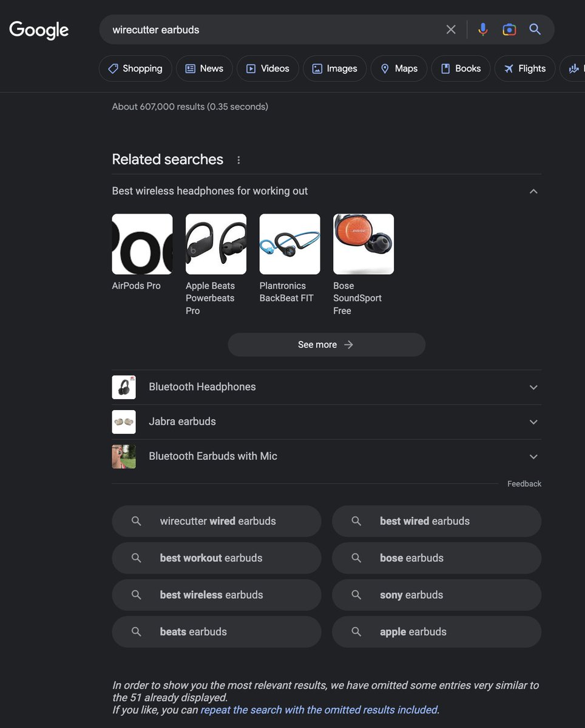The image size is (585, 728).
Task: Click the Google logo
Action: (x=39, y=30)
